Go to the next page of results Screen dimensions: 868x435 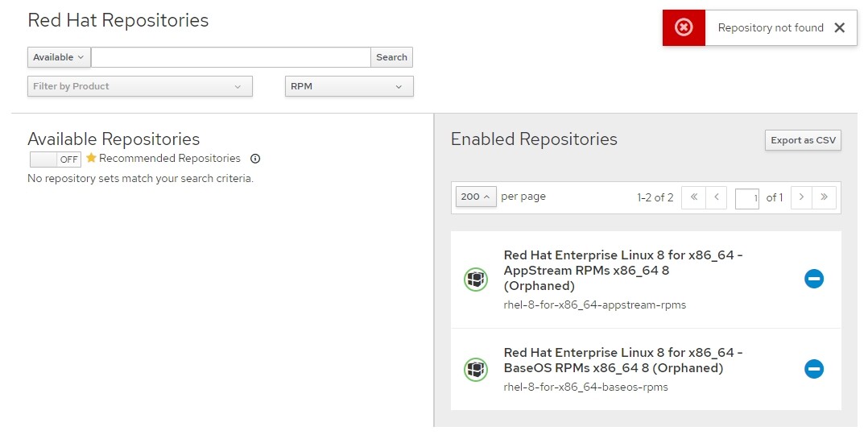click(x=801, y=197)
